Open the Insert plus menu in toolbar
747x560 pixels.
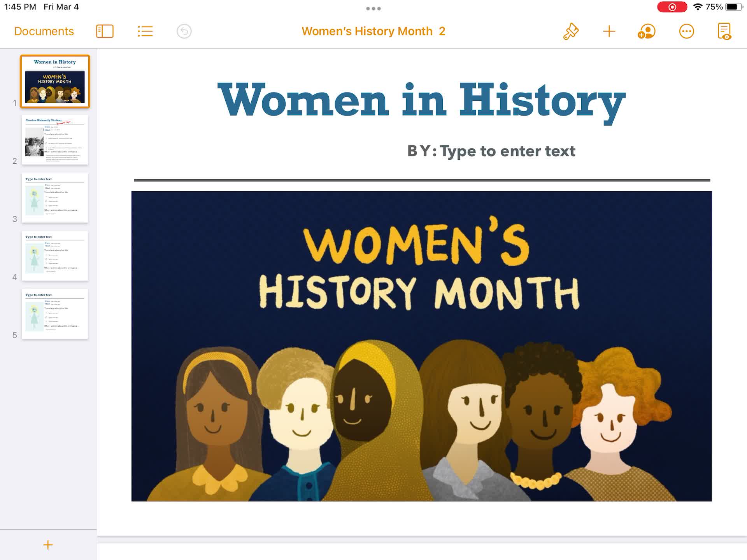[x=609, y=31]
